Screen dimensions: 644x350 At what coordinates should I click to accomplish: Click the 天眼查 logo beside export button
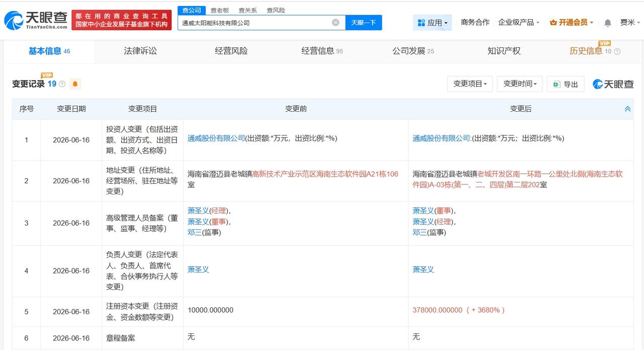click(x=613, y=84)
